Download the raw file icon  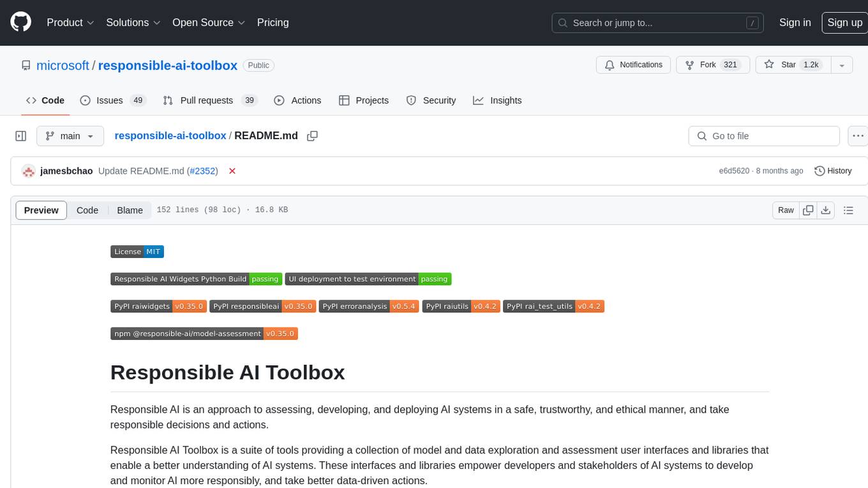pyautogui.click(x=826, y=210)
